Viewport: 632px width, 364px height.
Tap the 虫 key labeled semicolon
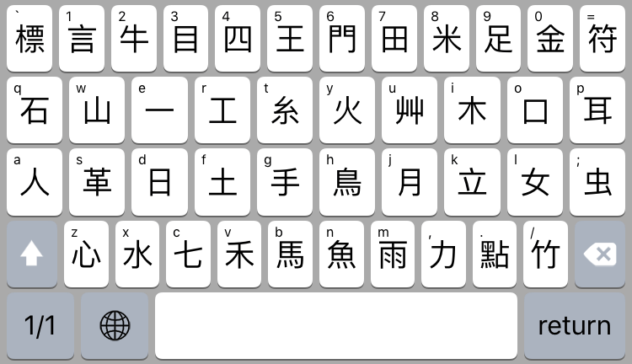(597, 182)
